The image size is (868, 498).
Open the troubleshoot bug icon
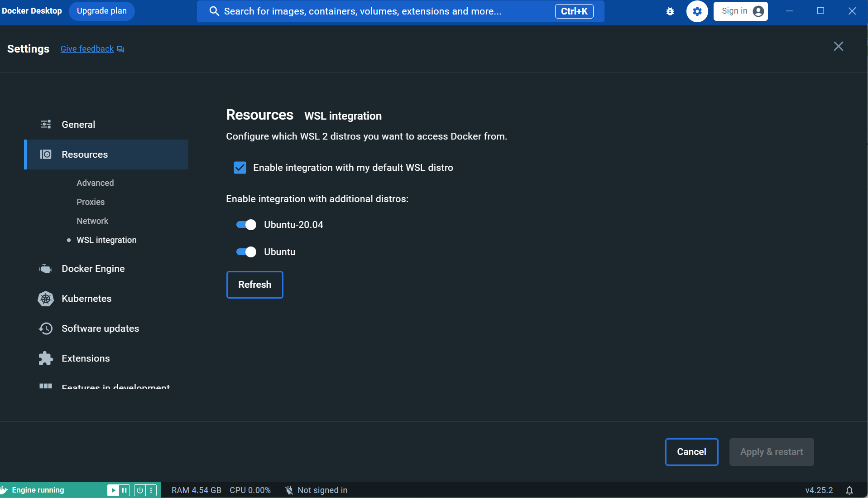tap(670, 11)
